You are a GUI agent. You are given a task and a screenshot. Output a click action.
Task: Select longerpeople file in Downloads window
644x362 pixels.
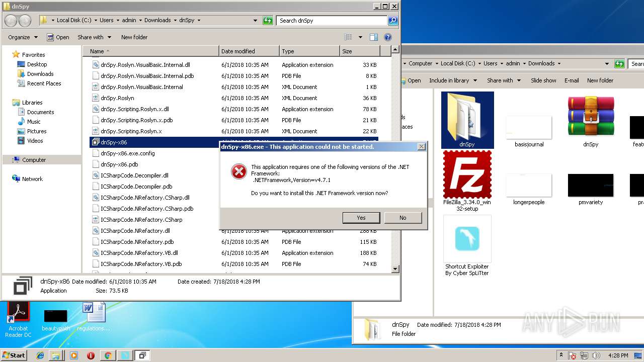pos(529,189)
